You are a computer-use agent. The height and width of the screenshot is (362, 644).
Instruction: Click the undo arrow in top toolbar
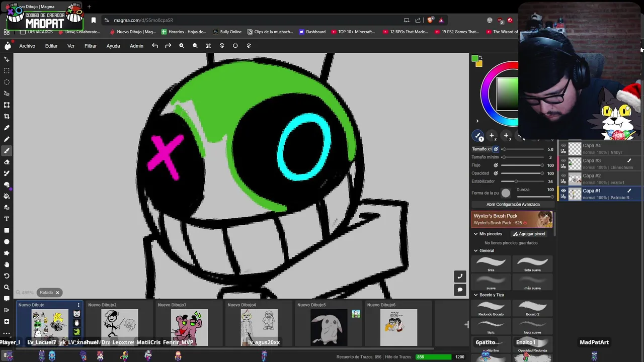point(155,46)
